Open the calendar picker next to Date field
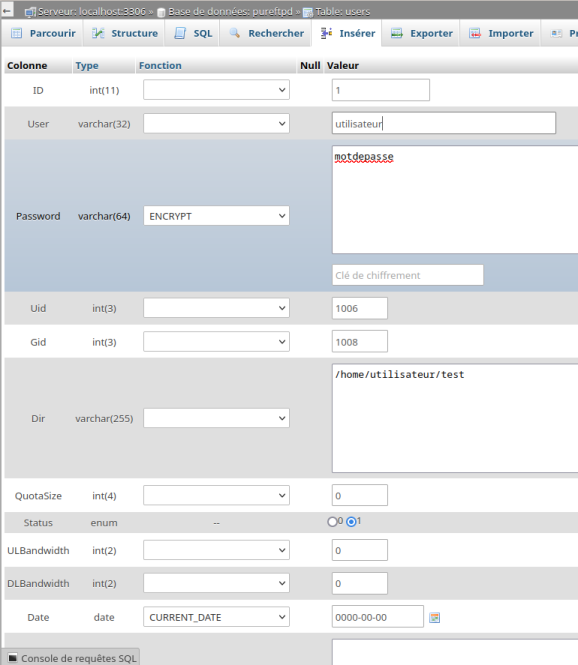 coord(434,618)
